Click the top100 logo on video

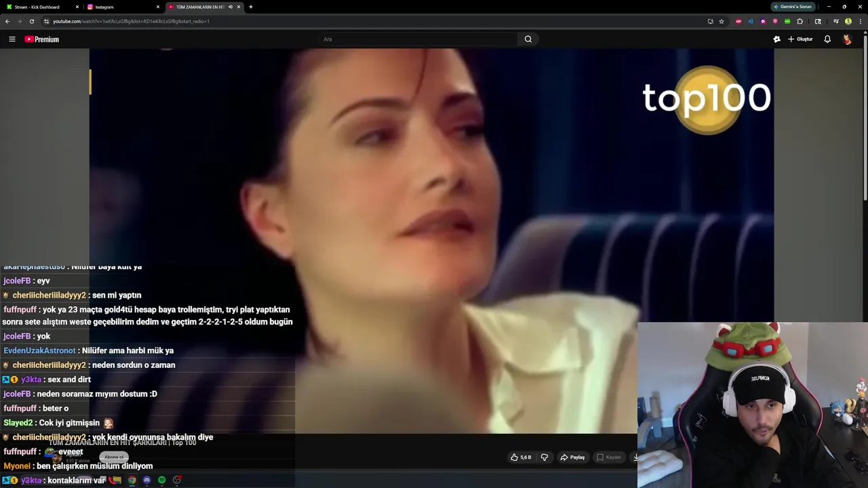point(707,99)
